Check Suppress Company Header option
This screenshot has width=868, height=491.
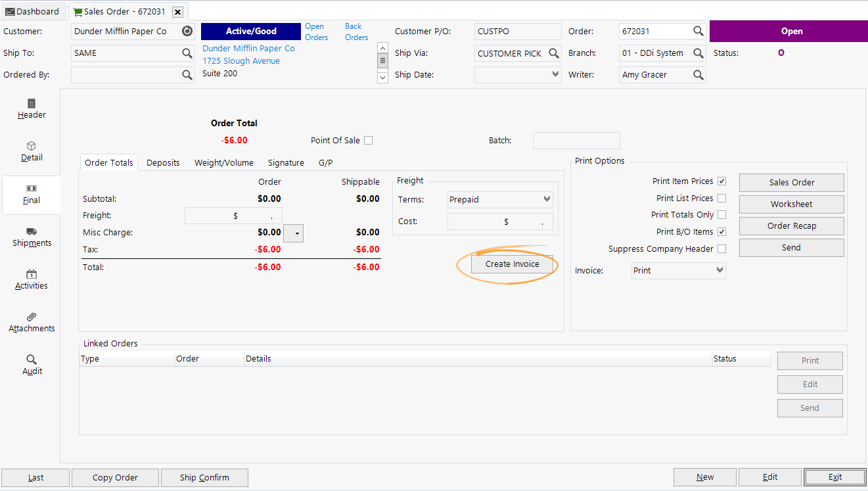(721, 248)
